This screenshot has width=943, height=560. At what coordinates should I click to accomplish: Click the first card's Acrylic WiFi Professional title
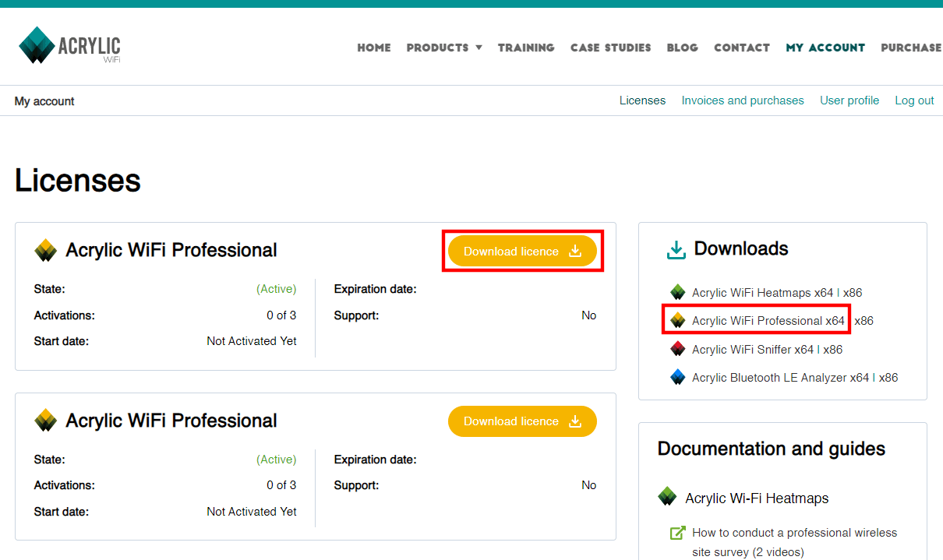pyautogui.click(x=171, y=250)
